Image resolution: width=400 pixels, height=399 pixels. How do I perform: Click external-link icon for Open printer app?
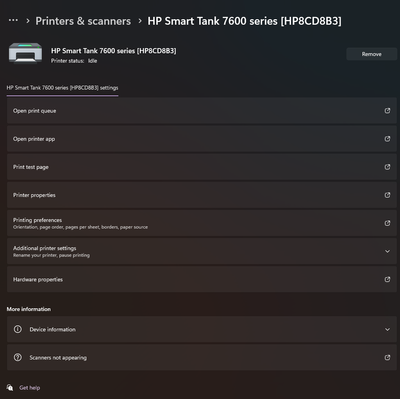(x=387, y=139)
